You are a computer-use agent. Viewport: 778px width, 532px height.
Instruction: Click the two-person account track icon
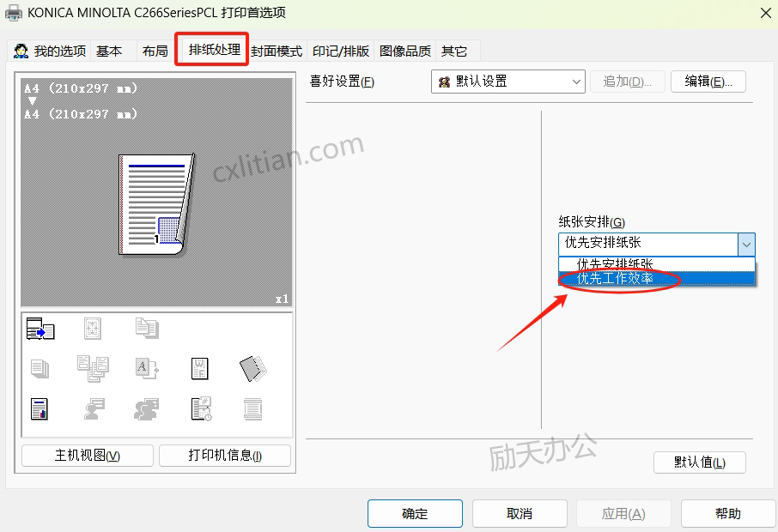[x=147, y=409]
